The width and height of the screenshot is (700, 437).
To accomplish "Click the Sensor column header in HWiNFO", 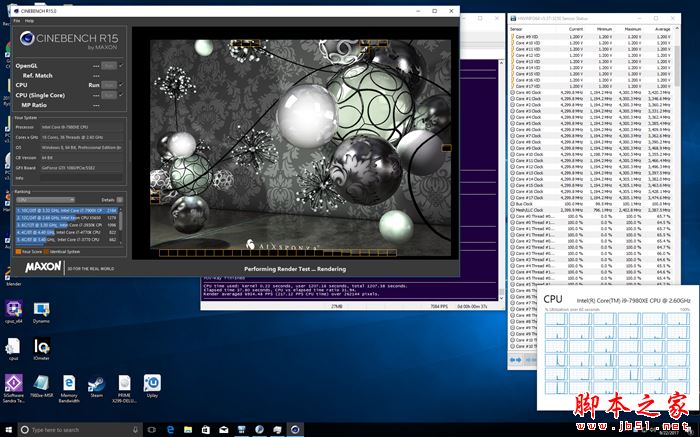I will pos(516,29).
